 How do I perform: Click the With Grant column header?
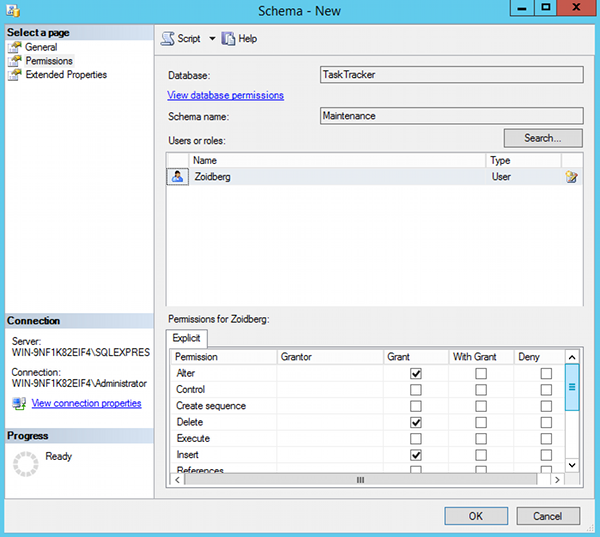481,357
